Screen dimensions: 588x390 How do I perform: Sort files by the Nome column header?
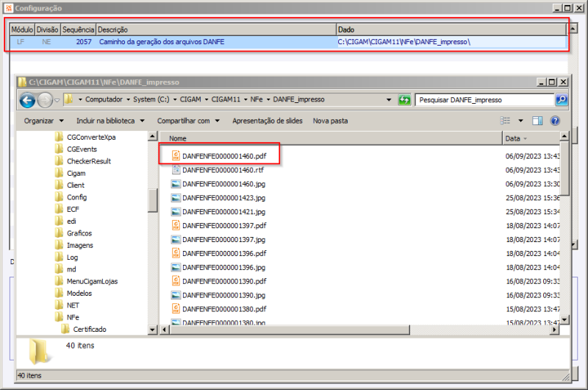pos(331,138)
